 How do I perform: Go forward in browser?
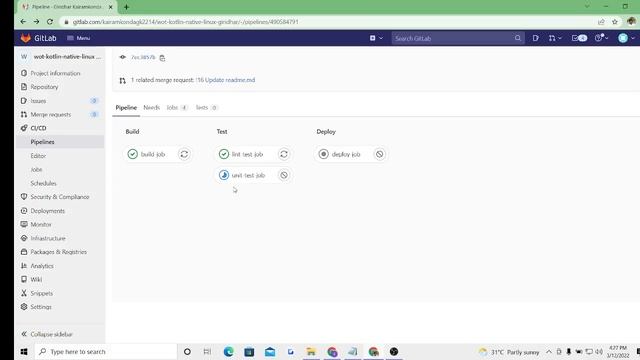click(x=36, y=22)
